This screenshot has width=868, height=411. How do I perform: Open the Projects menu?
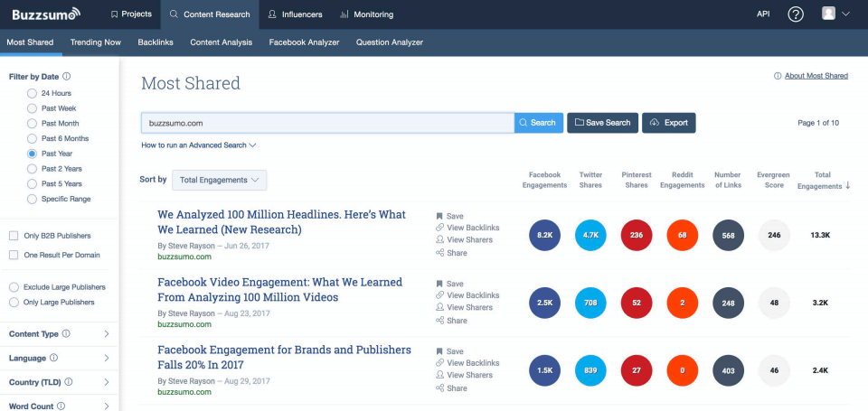[x=131, y=14]
